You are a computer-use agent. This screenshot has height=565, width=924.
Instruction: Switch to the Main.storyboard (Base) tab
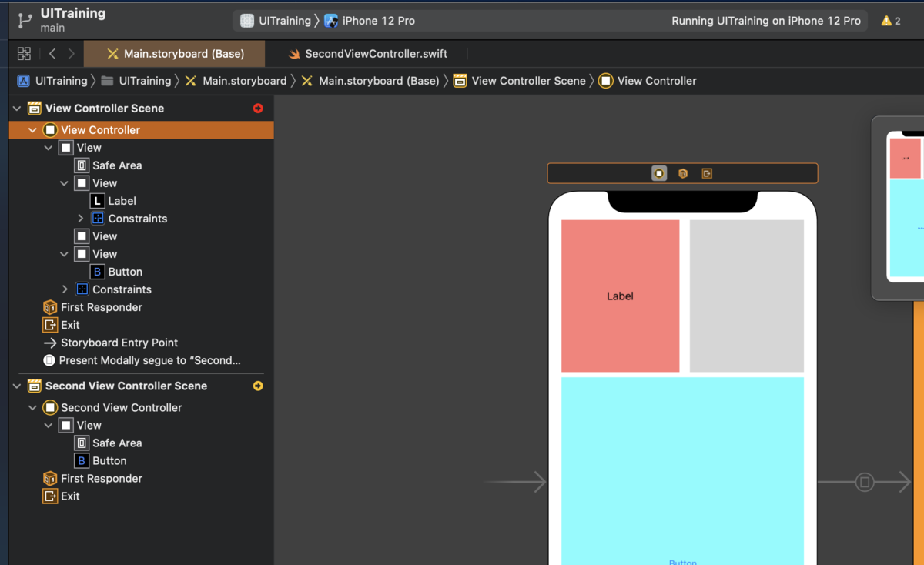[x=174, y=54]
